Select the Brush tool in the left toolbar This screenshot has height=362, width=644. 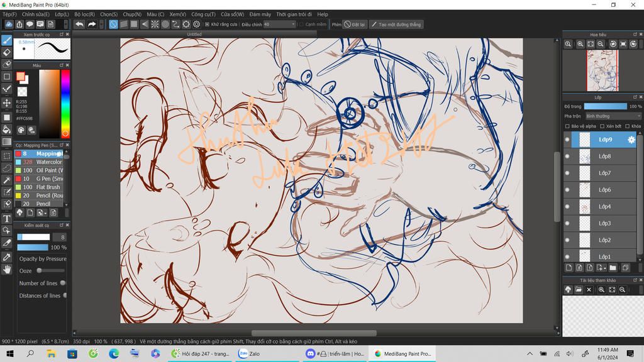[6, 40]
